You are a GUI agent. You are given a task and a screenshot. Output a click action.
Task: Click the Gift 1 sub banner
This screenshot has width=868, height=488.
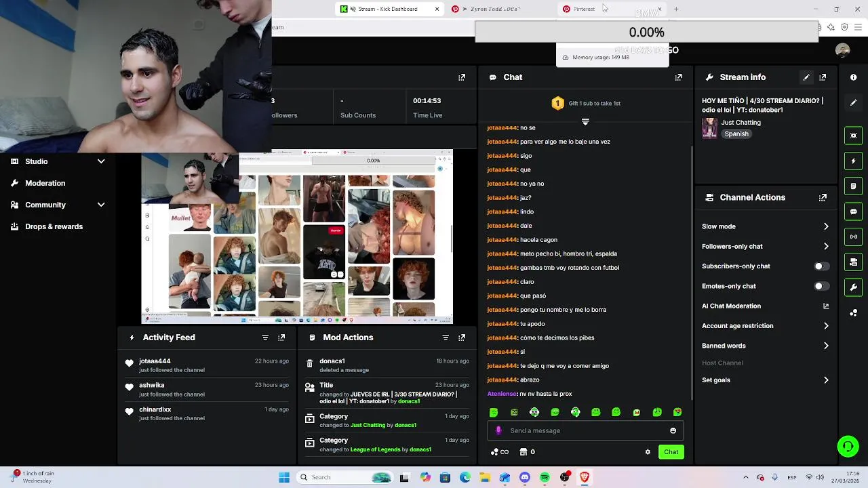click(585, 103)
